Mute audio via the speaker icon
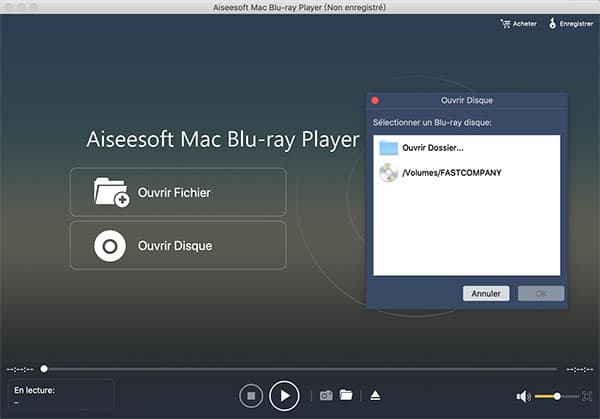This screenshot has height=419, width=600. click(x=523, y=396)
